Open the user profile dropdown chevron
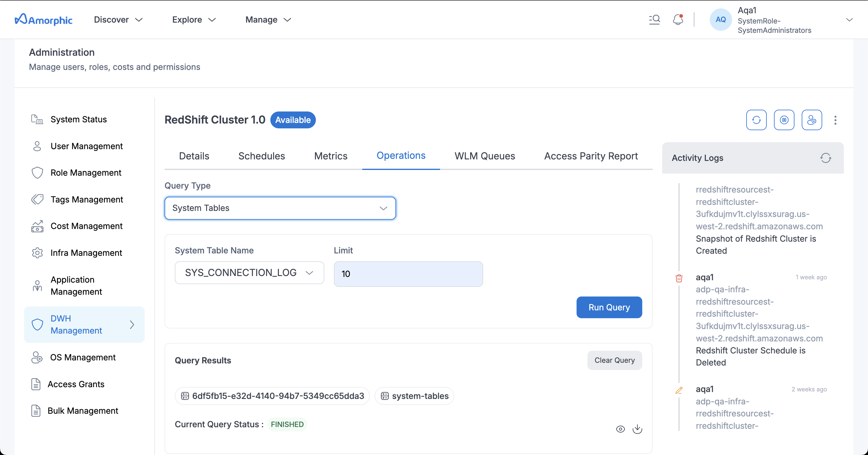The height and width of the screenshot is (455, 868). click(x=850, y=20)
